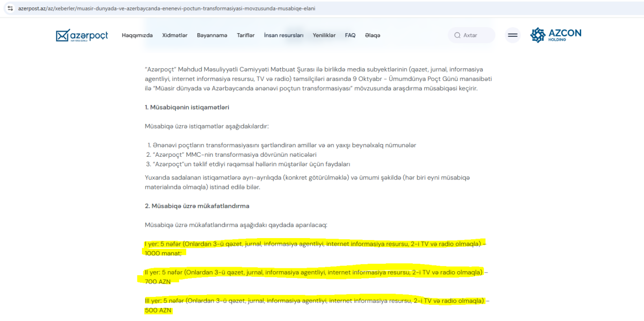Go to the Bəyannamə page

point(212,35)
